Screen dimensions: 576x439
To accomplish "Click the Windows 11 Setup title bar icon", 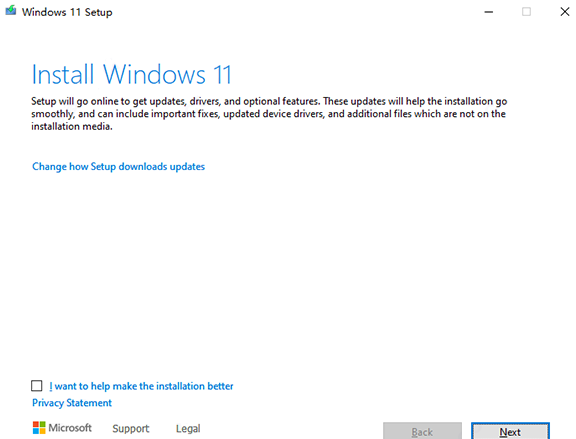I will click(x=11, y=11).
